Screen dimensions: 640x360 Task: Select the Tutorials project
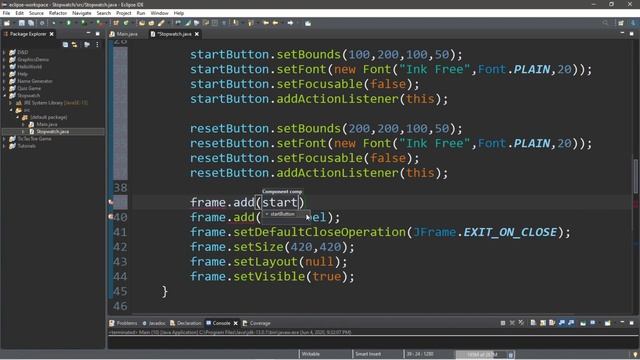point(27,146)
